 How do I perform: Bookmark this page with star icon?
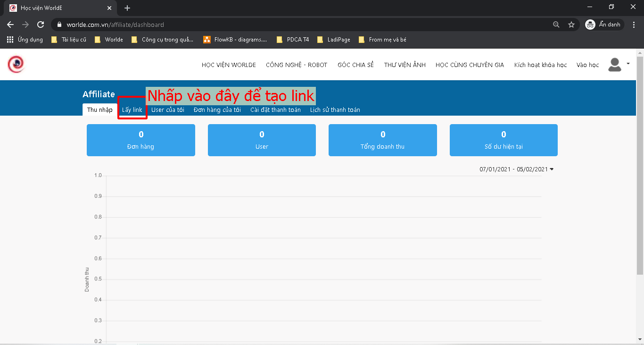[x=571, y=25]
